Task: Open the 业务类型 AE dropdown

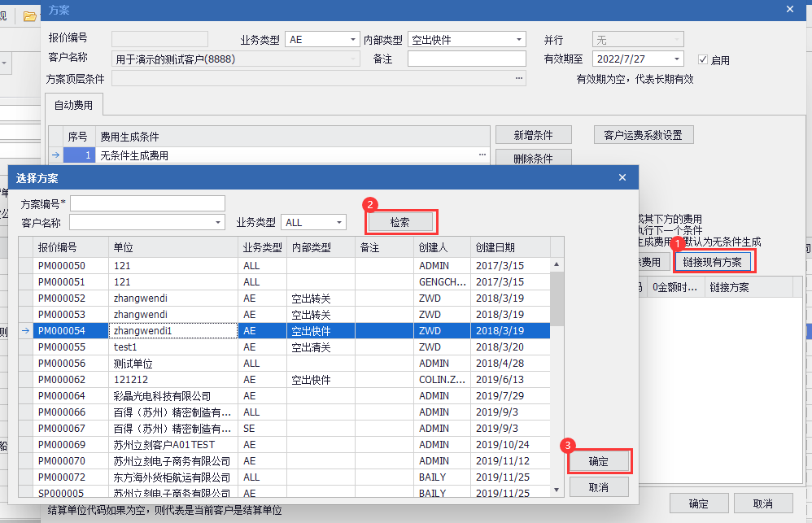Action: click(x=353, y=39)
